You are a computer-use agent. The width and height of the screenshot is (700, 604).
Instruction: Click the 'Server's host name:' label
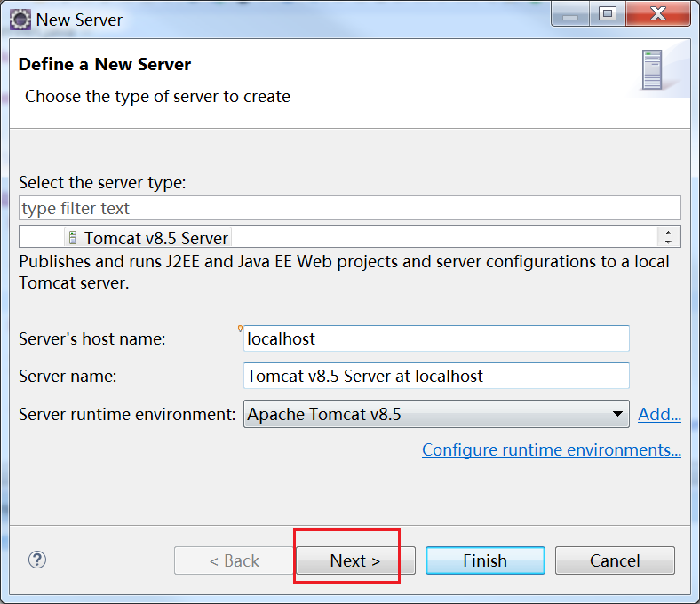[x=92, y=338]
